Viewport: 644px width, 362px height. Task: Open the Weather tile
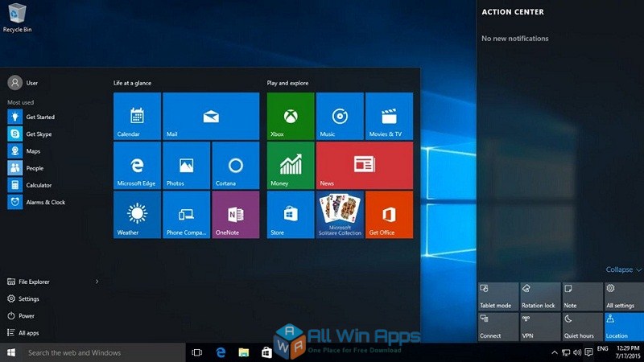click(137, 215)
